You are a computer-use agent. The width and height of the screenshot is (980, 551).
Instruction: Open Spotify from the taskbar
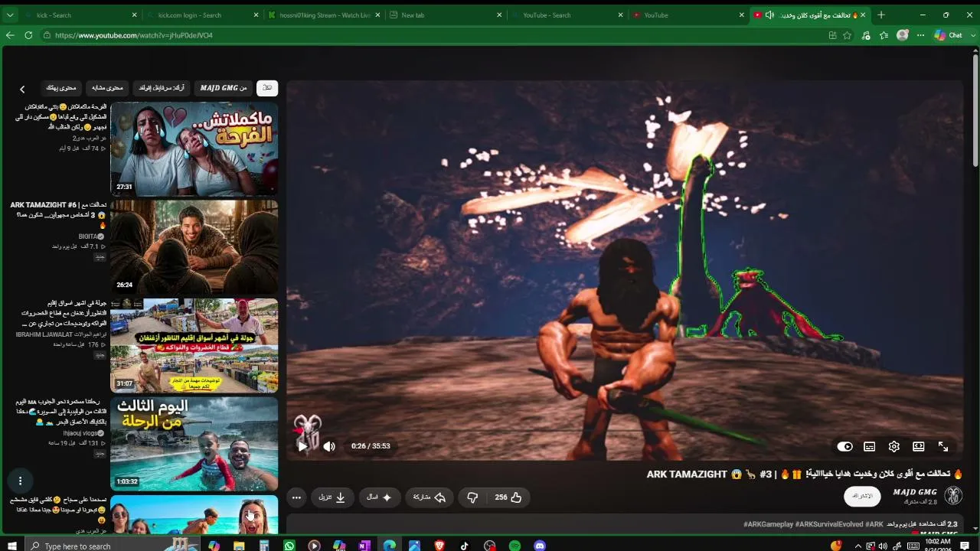tap(514, 546)
